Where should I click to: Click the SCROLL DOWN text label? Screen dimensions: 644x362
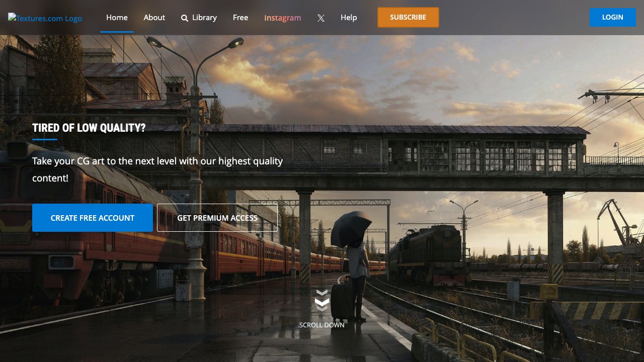[x=322, y=325]
